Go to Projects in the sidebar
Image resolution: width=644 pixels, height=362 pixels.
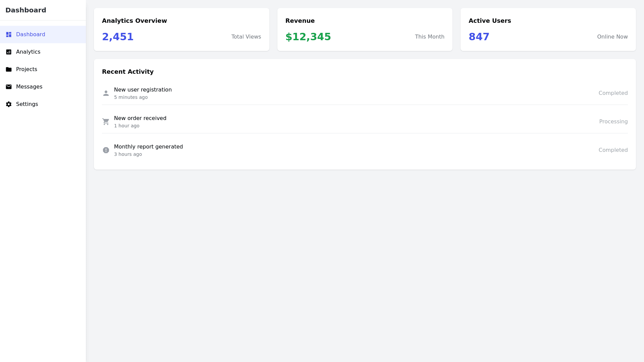click(26, 69)
